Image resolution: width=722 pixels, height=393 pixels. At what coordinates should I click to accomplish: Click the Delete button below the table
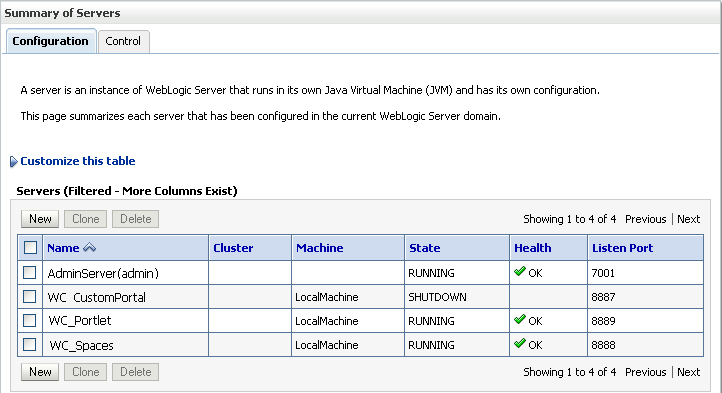pyautogui.click(x=136, y=372)
